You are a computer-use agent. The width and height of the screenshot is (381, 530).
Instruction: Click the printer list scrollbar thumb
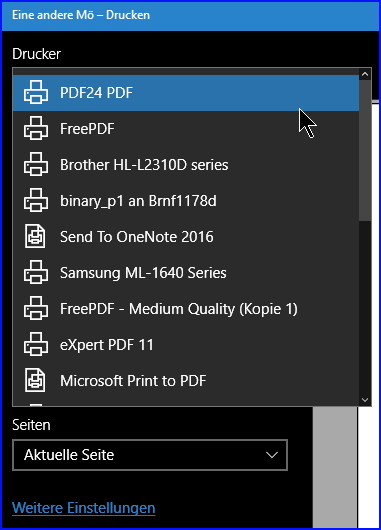365,150
